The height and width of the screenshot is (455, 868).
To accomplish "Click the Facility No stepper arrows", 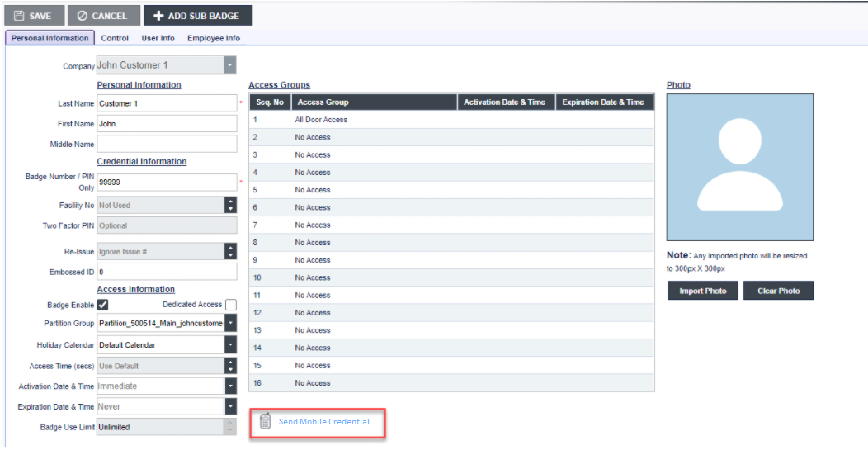I will click(230, 206).
